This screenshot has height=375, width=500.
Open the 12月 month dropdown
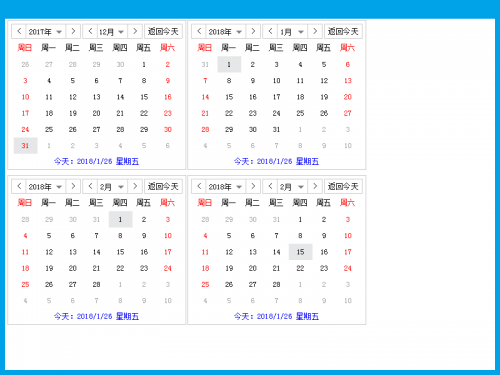click(x=112, y=31)
